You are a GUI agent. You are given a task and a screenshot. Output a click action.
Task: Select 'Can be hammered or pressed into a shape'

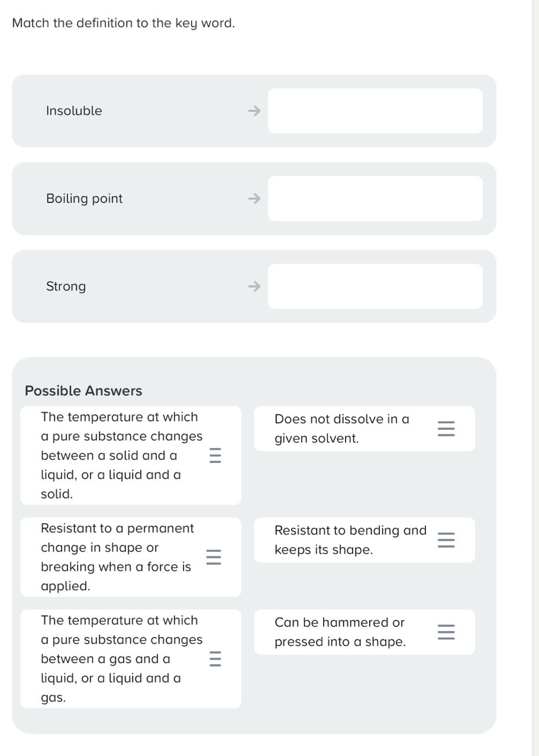(340, 632)
